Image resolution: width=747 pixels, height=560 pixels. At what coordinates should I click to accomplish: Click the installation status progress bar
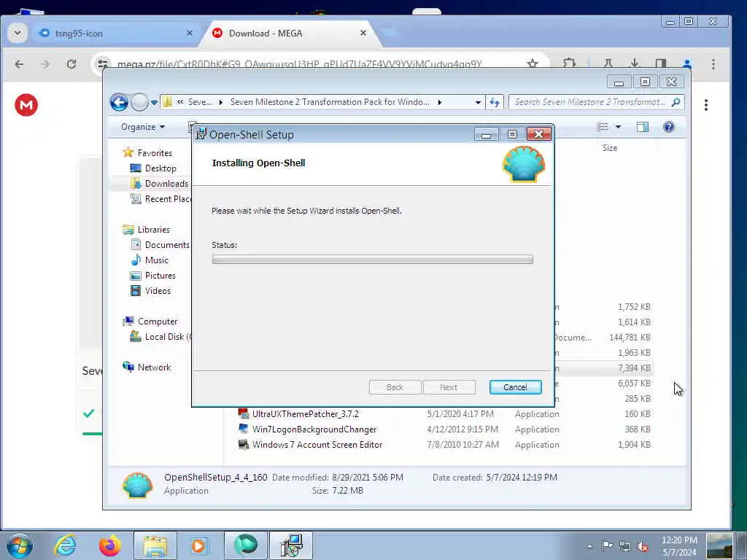point(372,259)
